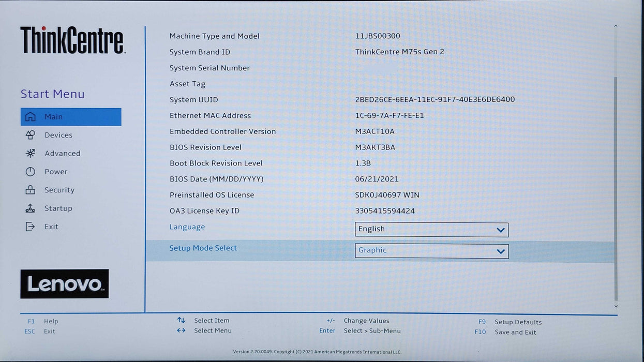Click the F1 Help hint

click(x=43, y=321)
